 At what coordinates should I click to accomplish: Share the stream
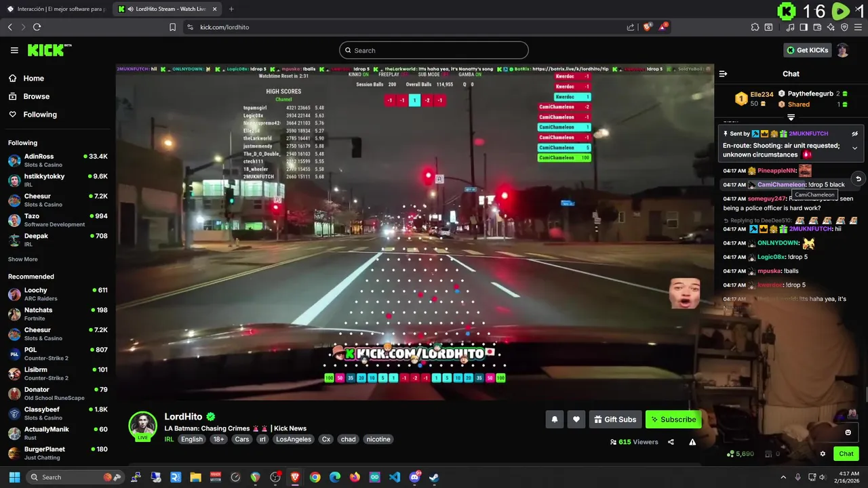pos(671,442)
